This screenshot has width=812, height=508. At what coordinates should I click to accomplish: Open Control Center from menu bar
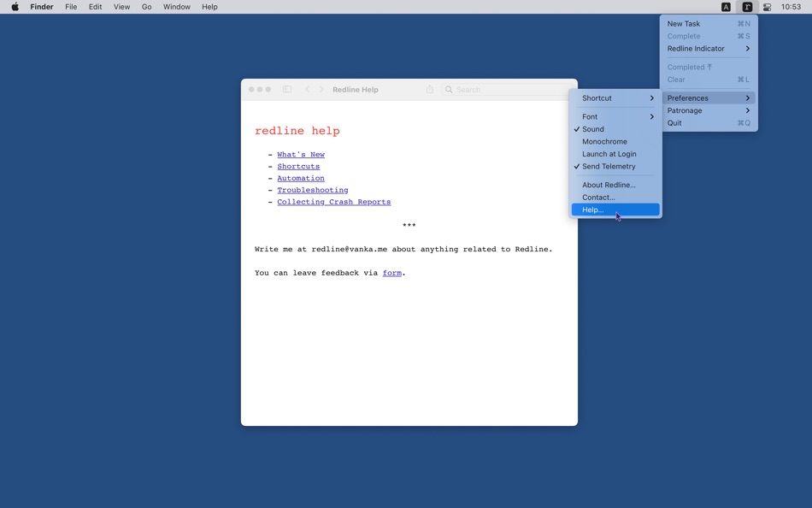click(x=767, y=7)
